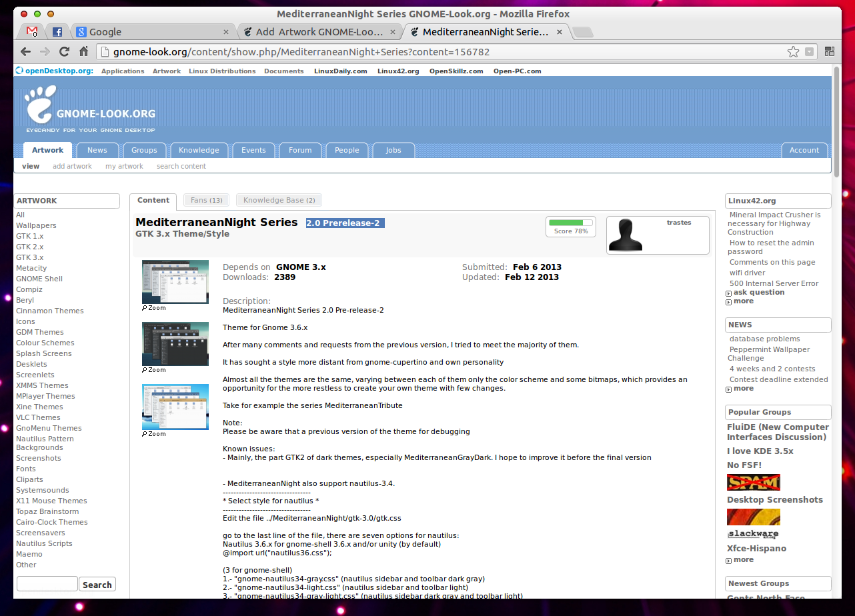This screenshot has height=616, width=855.
Task: Open Desktop Screenshots group
Action: click(x=775, y=500)
